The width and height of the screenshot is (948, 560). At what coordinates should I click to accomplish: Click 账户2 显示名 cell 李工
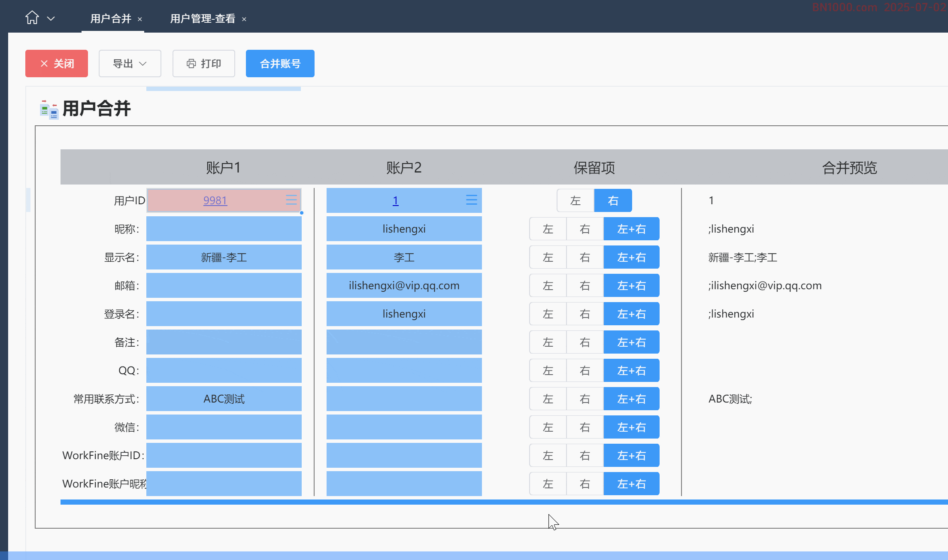[x=404, y=257]
